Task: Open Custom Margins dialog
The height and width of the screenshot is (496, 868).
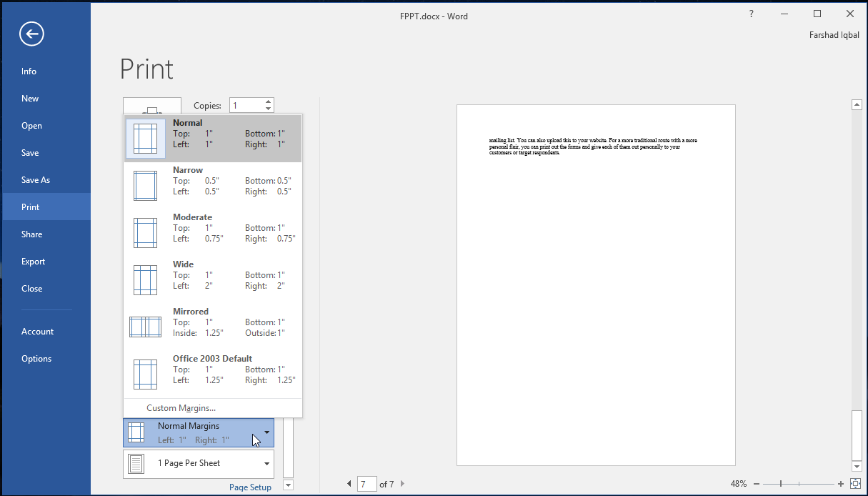Action: coord(181,408)
